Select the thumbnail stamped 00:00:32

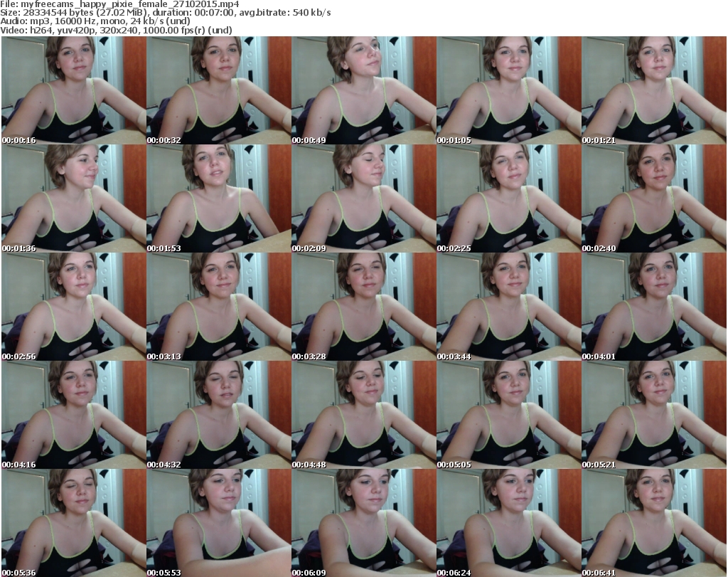point(219,90)
